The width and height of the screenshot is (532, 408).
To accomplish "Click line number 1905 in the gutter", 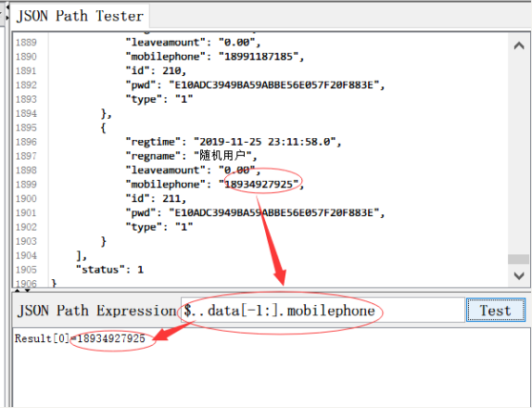I will [26, 270].
